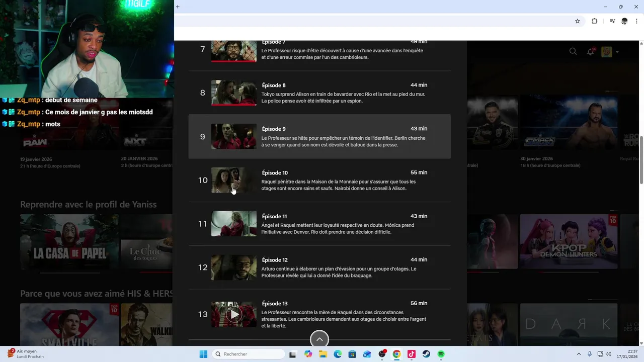644x362 pixels.
Task: Open Steam from the taskbar
Action: (426, 354)
